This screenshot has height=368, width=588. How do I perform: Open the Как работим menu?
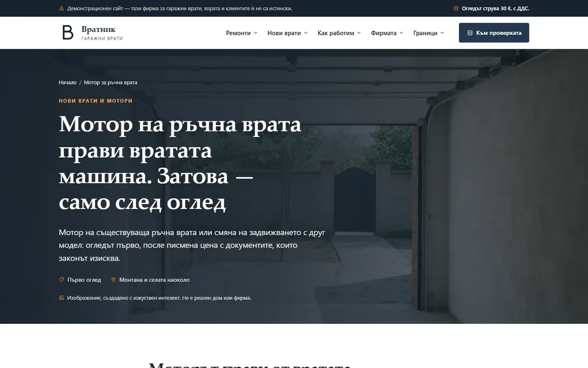tap(339, 33)
